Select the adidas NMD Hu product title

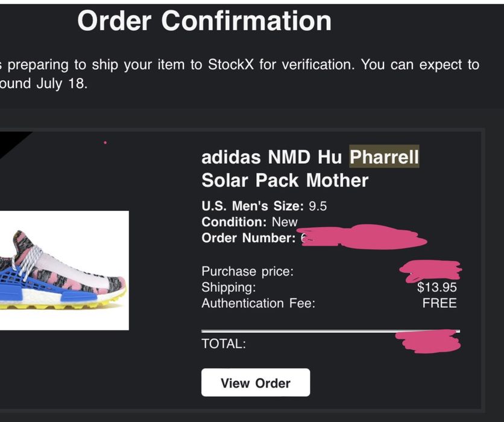[274, 157]
